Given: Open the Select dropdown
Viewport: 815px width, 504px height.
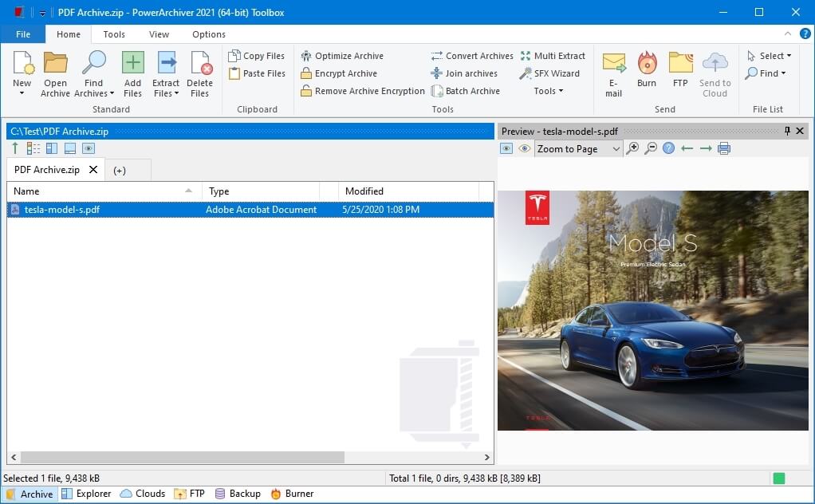Looking at the screenshot, I should pos(769,56).
